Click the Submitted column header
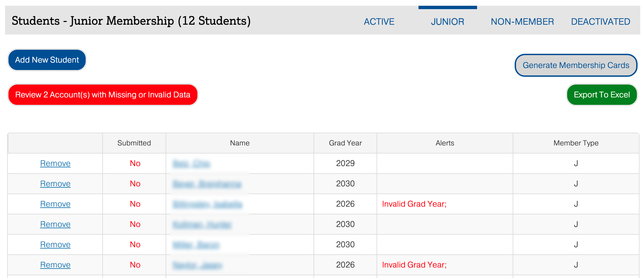This screenshot has width=644, height=278. click(x=134, y=143)
